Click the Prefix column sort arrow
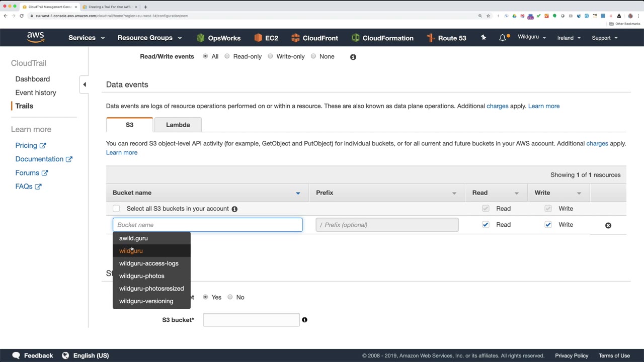 coord(454,193)
